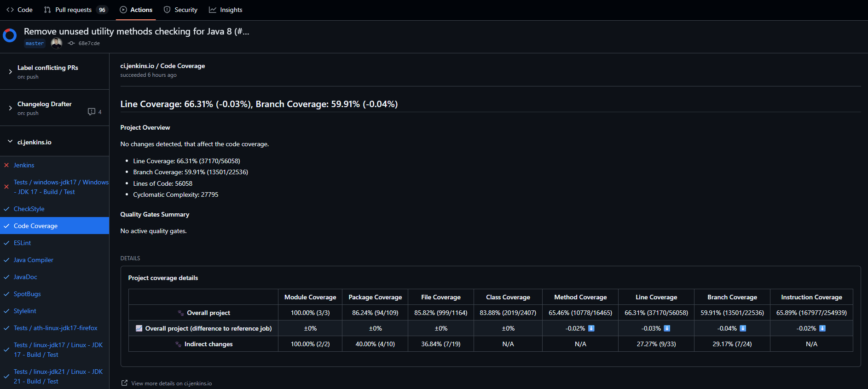Screen dimensions: 868x389
Task: Open View more details on ci.jenkins.io
Action: tap(171, 383)
